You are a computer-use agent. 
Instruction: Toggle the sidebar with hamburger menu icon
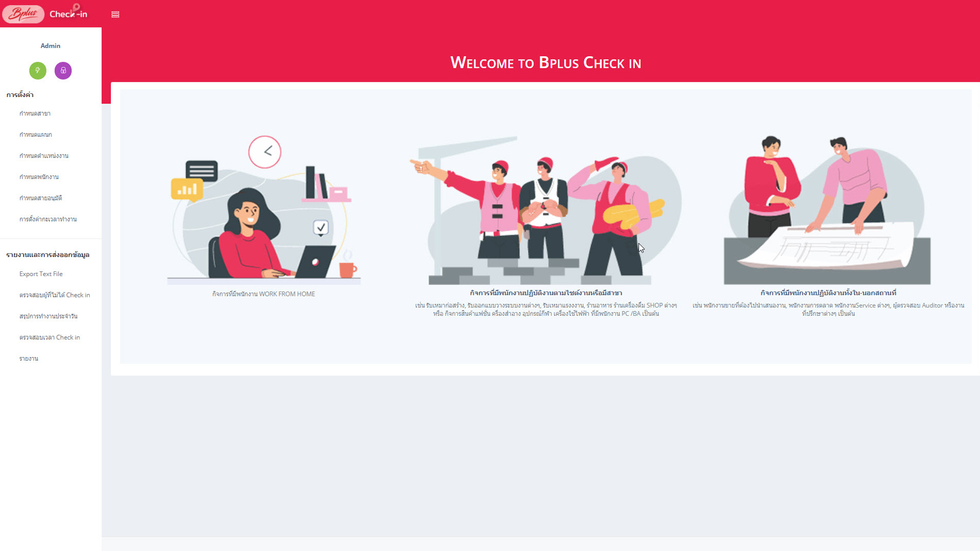click(x=115, y=14)
